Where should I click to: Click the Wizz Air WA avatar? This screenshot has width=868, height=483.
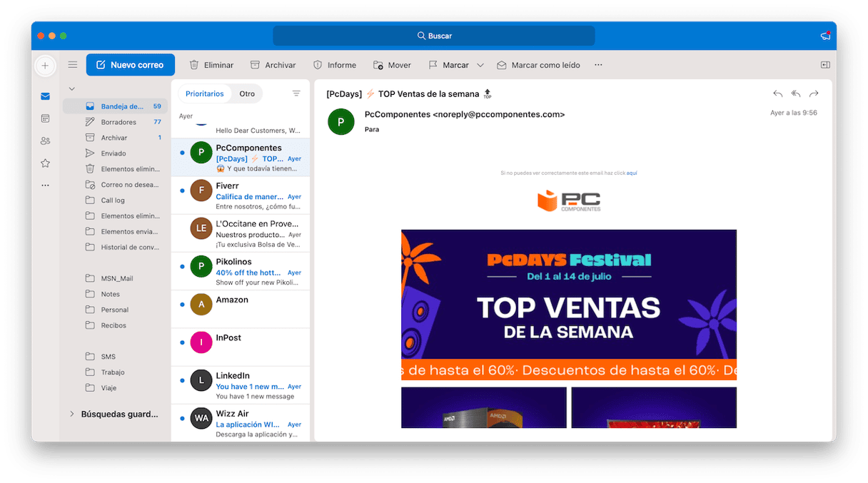click(201, 418)
